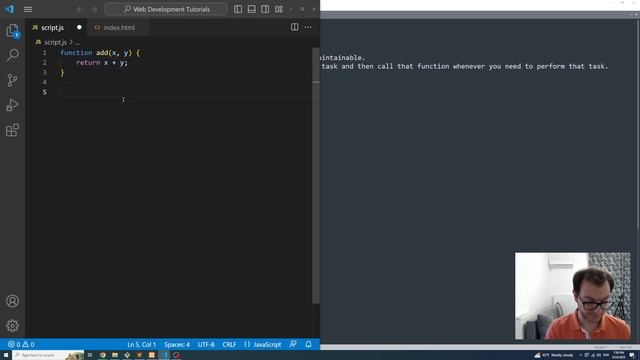Open the hamburger application menu
The height and width of the screenshot is (360, 640).
click(28, 9)
